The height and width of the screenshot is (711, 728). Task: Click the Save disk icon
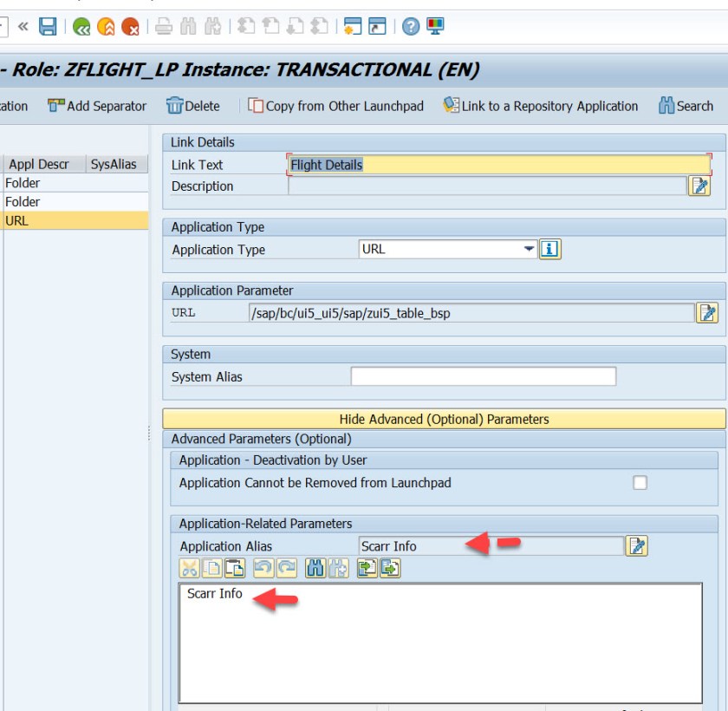(48, 27)
